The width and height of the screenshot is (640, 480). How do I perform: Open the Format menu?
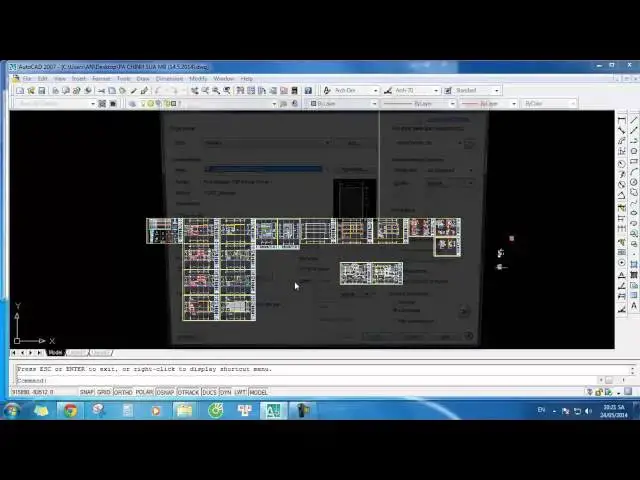[101, 78]
